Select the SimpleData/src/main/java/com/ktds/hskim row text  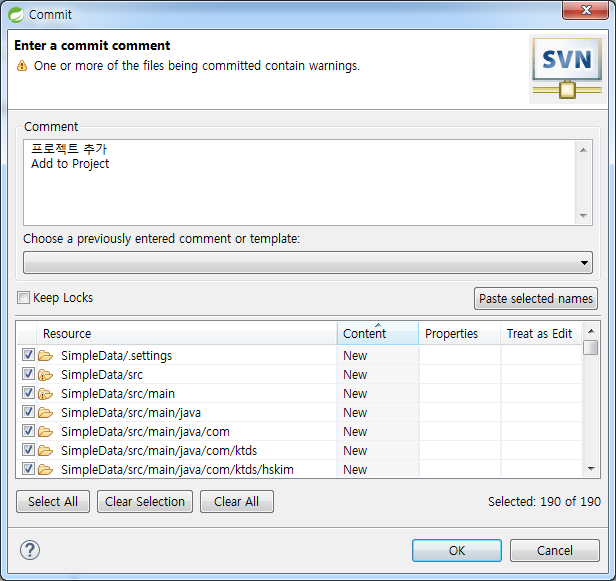(x=177, y=469)
